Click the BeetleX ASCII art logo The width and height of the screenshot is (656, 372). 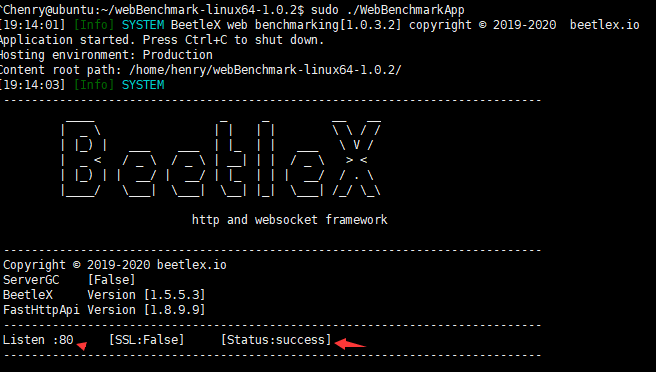221,159
